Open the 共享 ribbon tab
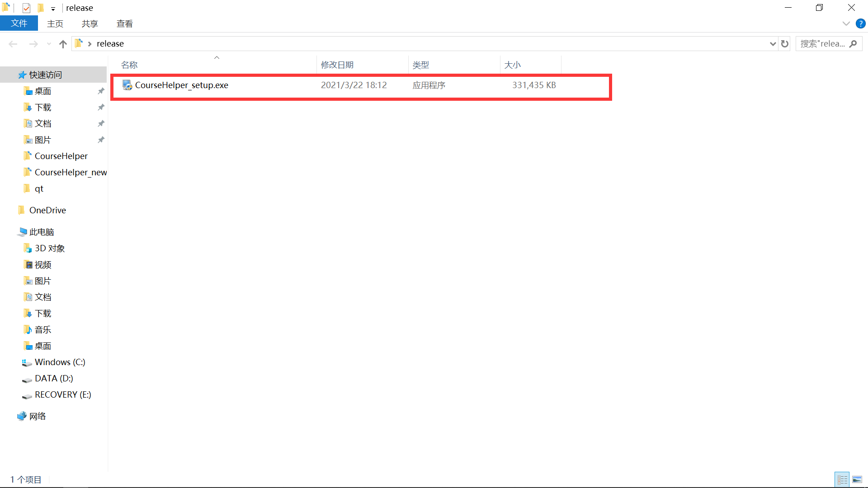 pyautogui.click(x=90, y=23)
